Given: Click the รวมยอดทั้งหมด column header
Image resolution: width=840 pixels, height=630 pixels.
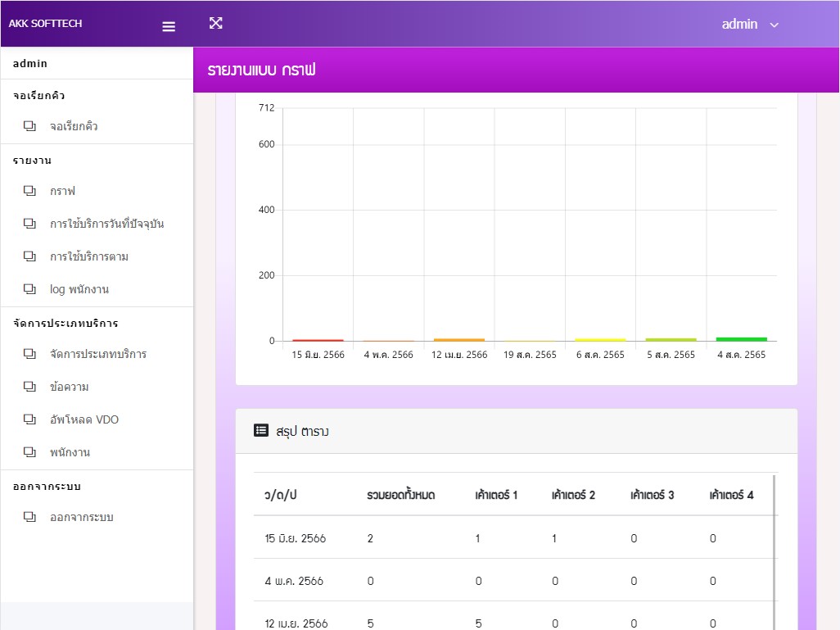Looking at the screenshot, I should (401, 495).
